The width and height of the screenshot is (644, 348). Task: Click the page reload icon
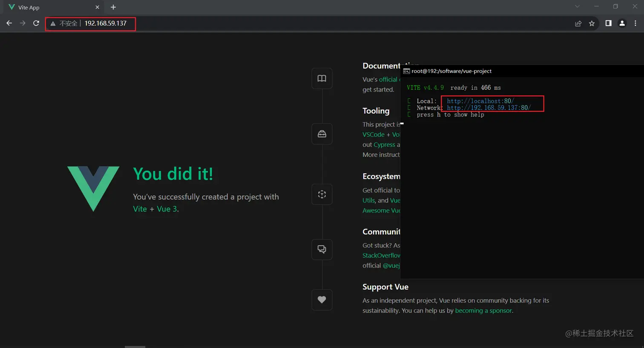(x=36, y=23)
